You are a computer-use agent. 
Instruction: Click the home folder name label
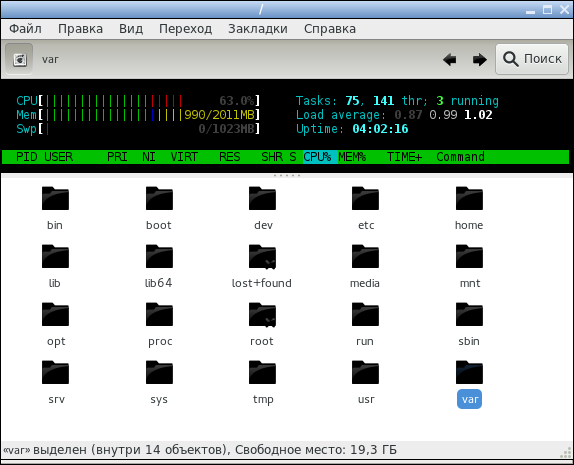point(469,225)
